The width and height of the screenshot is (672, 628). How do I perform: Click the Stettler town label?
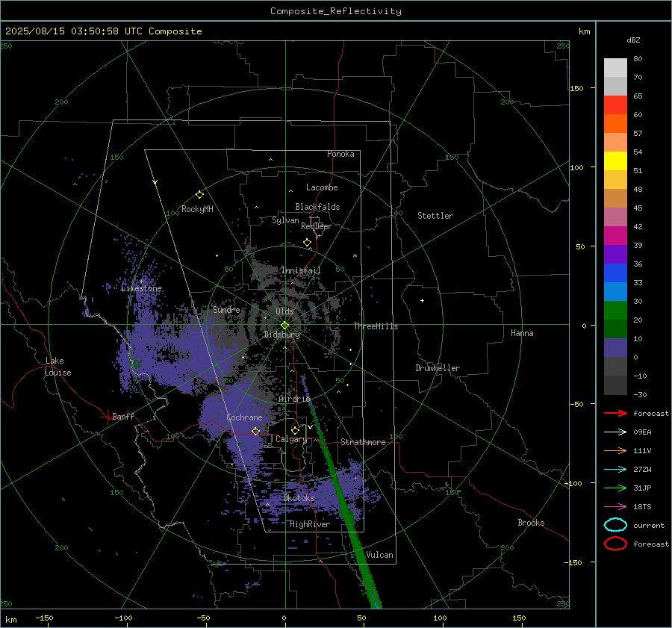(x=435, y=216)
